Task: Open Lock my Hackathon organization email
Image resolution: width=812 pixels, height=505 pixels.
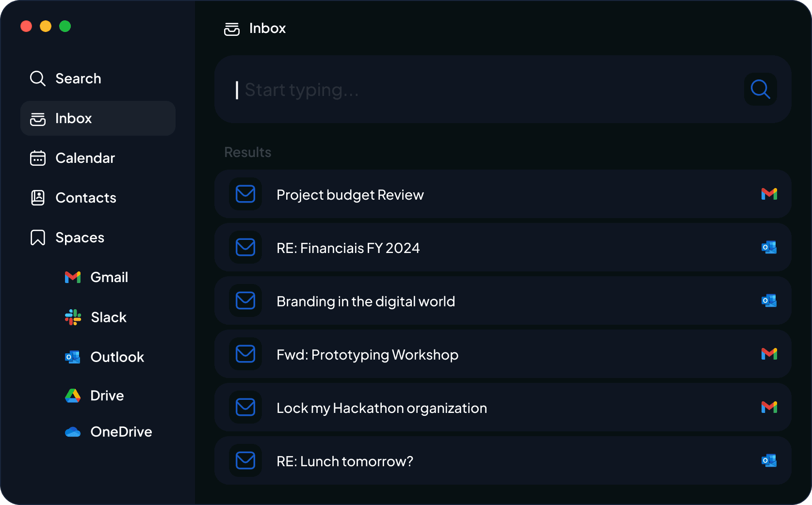Action: coord(503,407)
